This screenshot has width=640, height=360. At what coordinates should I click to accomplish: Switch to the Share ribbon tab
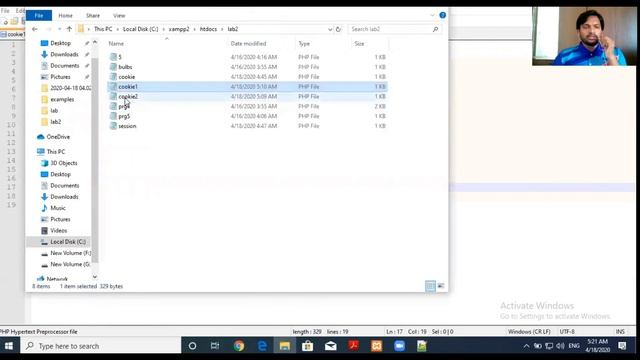[x=93, y=16]
